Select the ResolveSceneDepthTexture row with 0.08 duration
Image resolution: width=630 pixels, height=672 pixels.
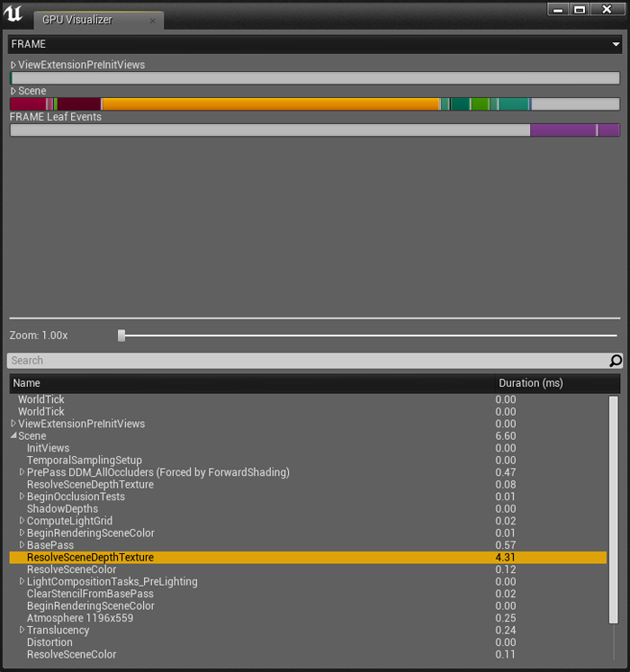click(308, 484)
